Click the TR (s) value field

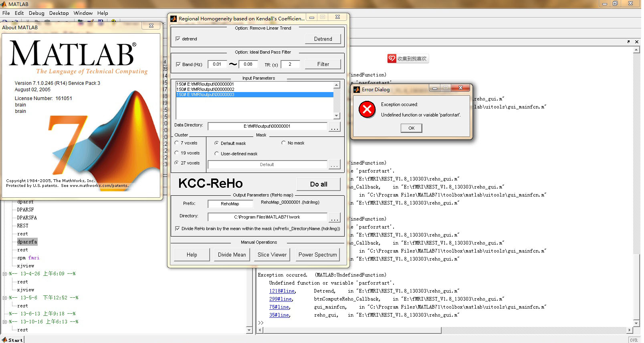point(290,64)
